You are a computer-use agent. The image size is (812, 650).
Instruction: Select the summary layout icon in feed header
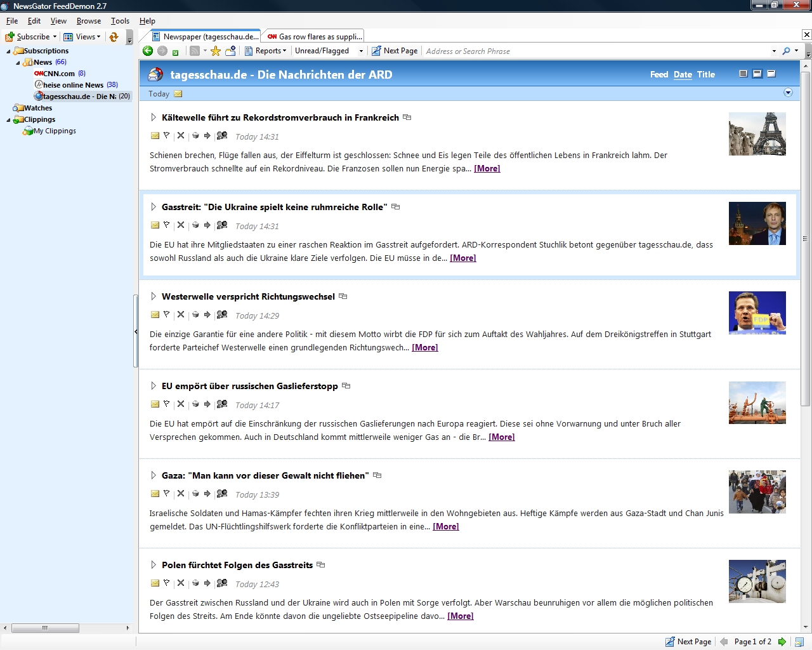pos(757,74)
